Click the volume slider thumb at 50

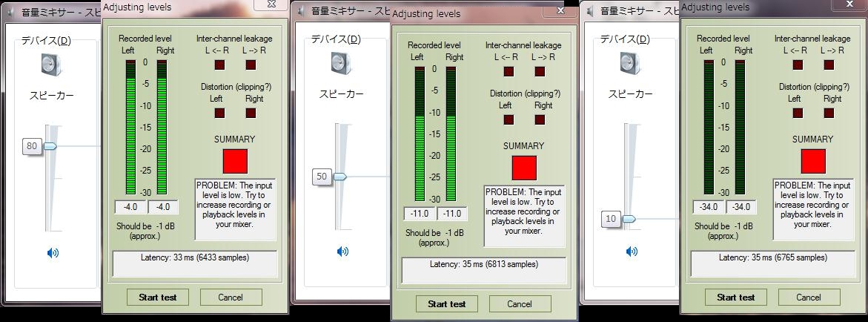pyautogui.click(x=339, y=177)
